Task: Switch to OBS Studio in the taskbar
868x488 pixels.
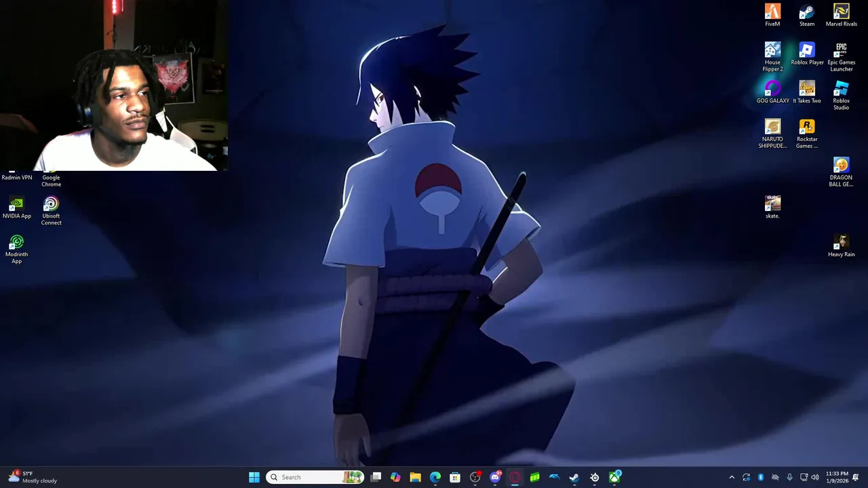Action: pos(475,477)
